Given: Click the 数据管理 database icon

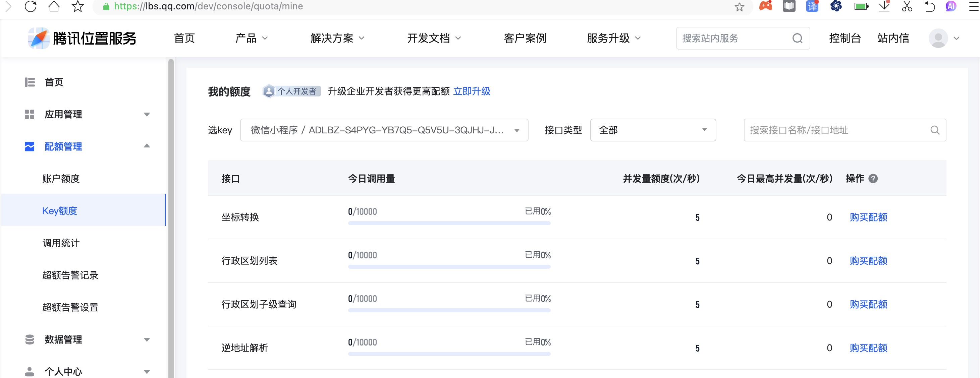Looking at the screenshot, I should tap(30, 339).
